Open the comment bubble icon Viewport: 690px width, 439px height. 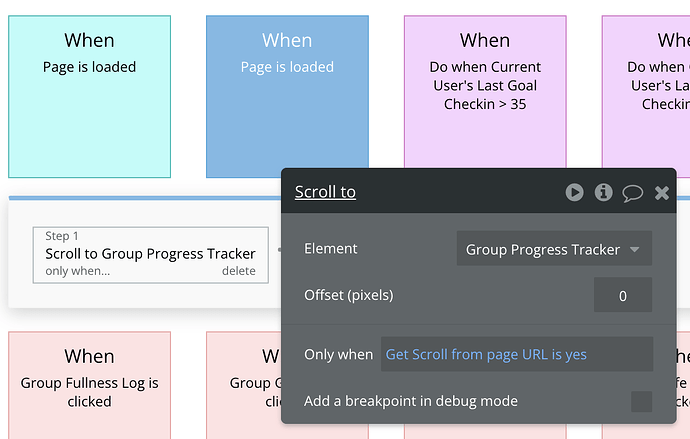[632, 193]
